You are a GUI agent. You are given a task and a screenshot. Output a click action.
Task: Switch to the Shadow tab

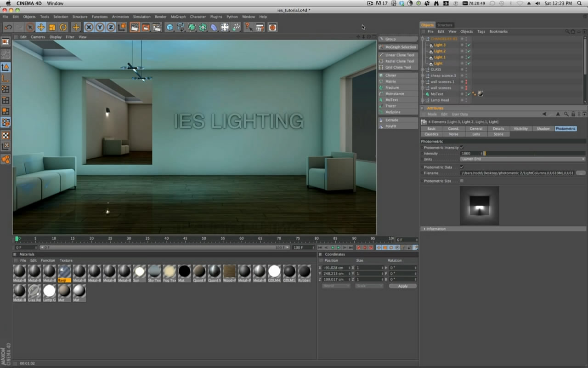pos(543,129)
